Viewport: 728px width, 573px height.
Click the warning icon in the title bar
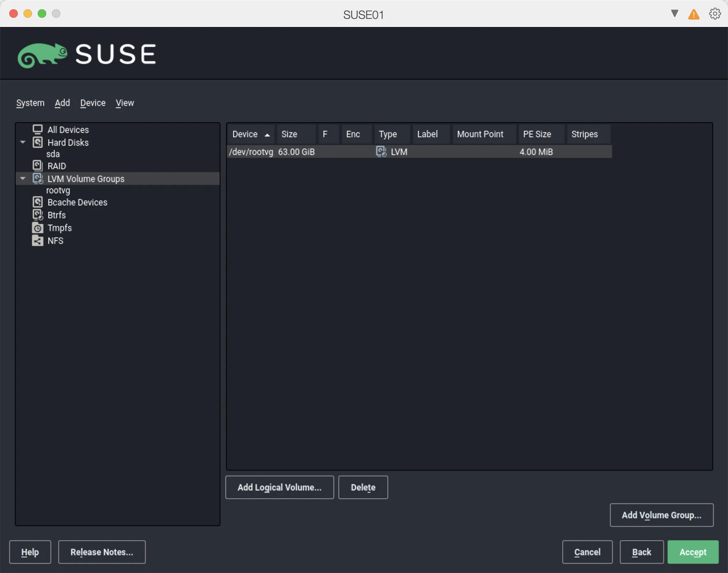[693, 15]
